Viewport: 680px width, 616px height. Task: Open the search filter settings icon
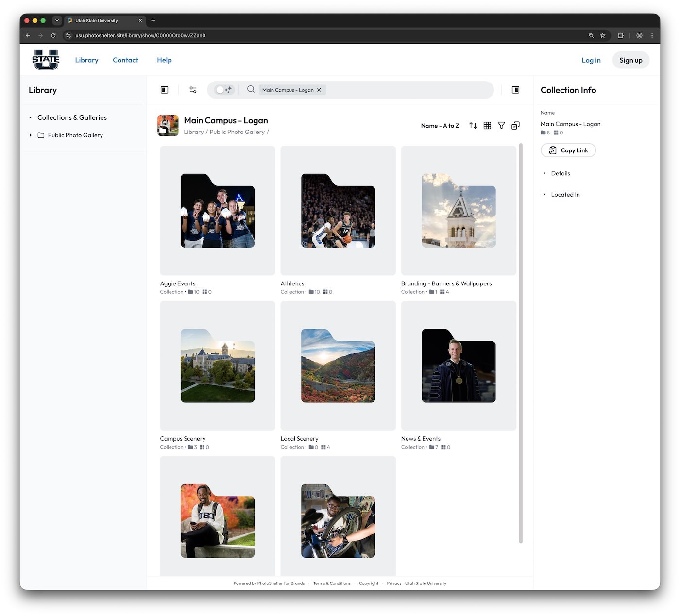(x=193, y=90)
